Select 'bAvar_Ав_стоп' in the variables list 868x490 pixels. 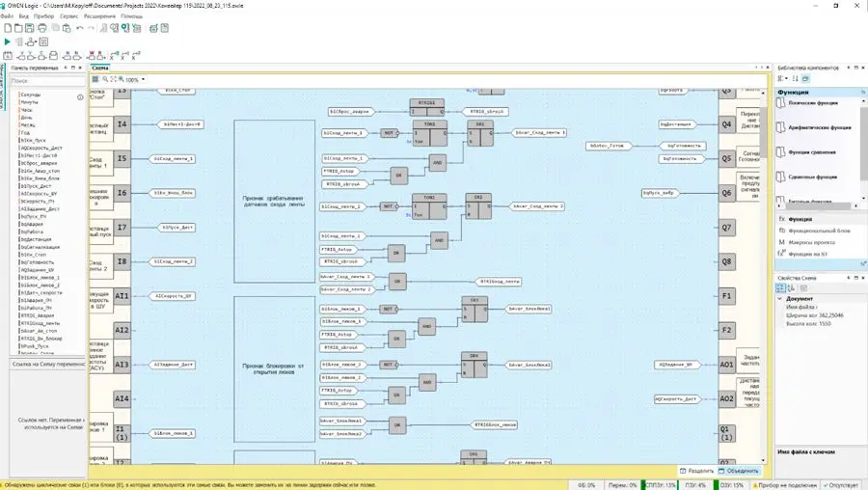click(40, 330)
